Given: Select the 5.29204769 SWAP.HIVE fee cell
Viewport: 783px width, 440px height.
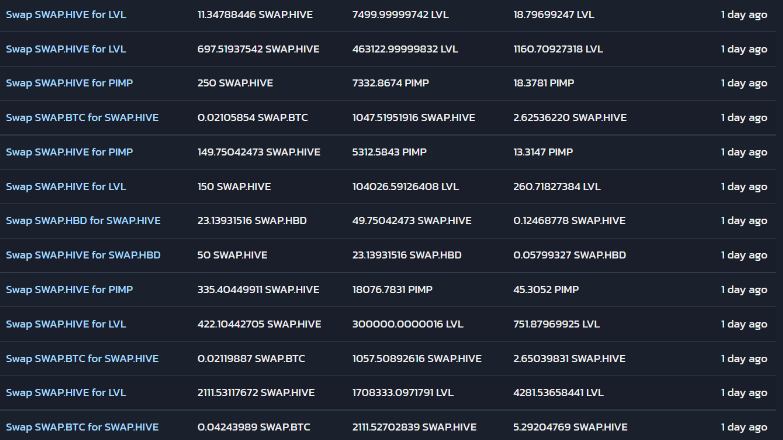Looking at the screenshot, I should click(570, 427).
